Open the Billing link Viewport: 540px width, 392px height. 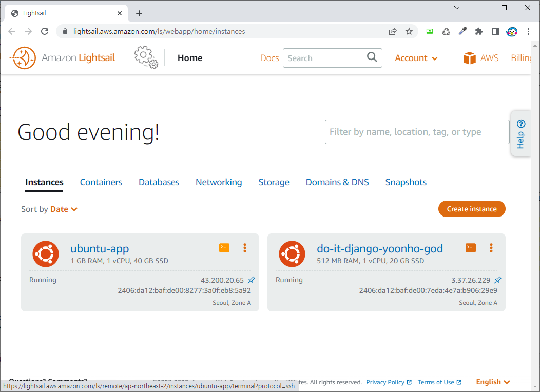pos(520,58)
